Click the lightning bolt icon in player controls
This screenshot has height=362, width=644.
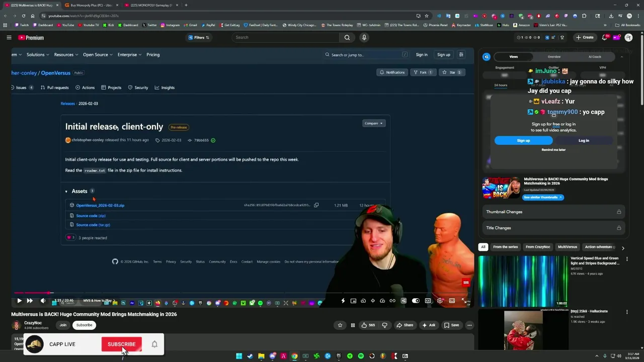[x=343, y=301]
